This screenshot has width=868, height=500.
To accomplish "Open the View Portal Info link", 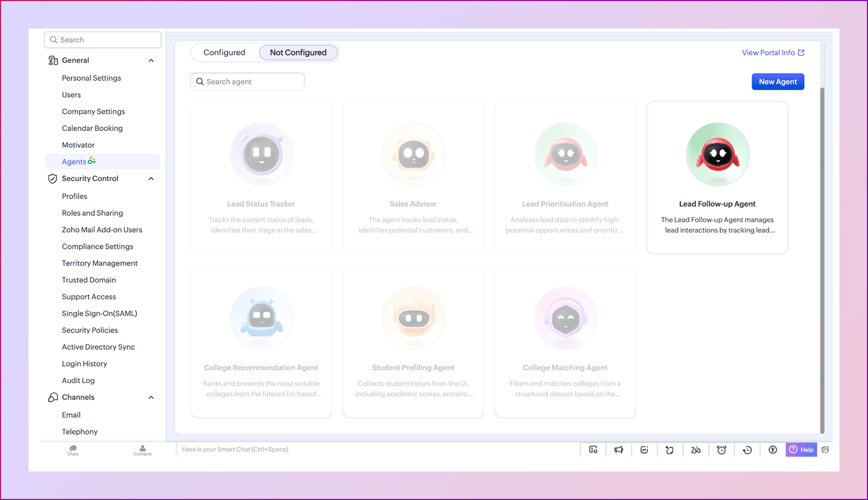I will coord(773,53).
